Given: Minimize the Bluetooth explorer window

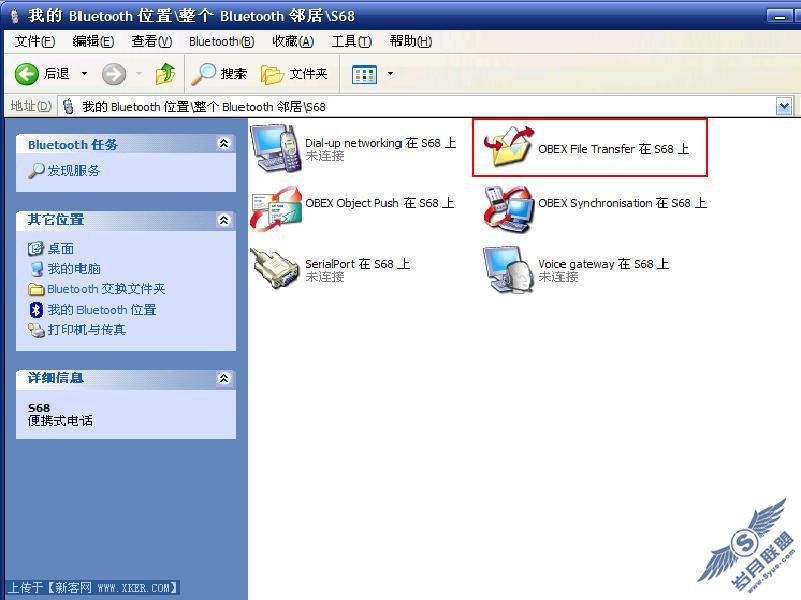Looking at the screenshot, I should click(x=780, y=16).
